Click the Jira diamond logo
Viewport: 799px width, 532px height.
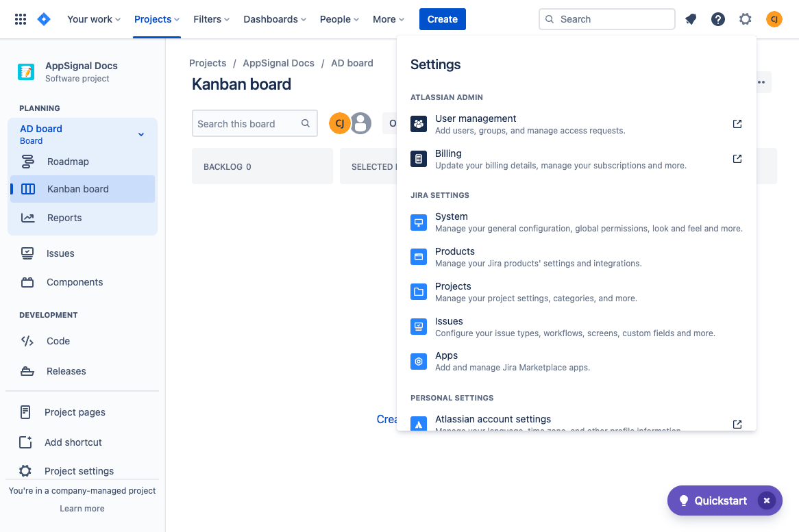click(x=45, y=19)
